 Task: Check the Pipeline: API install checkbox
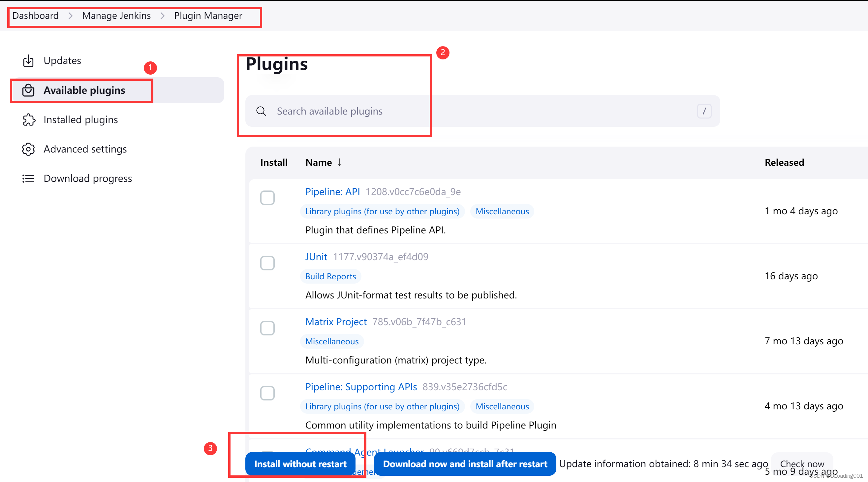(267, 198)
